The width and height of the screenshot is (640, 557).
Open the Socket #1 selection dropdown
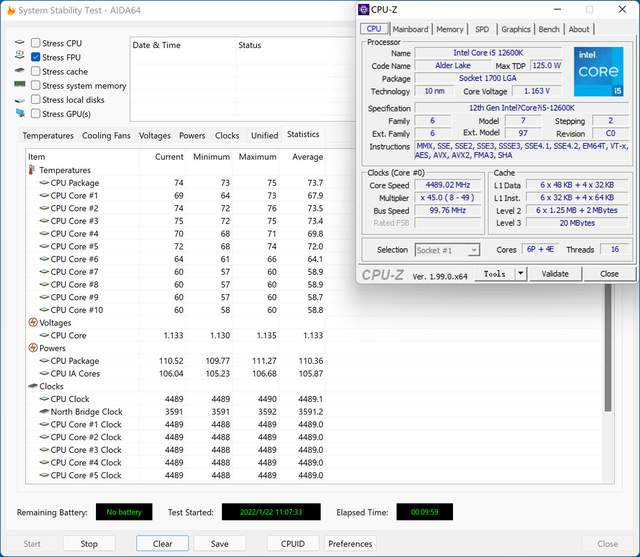[446, 250]
